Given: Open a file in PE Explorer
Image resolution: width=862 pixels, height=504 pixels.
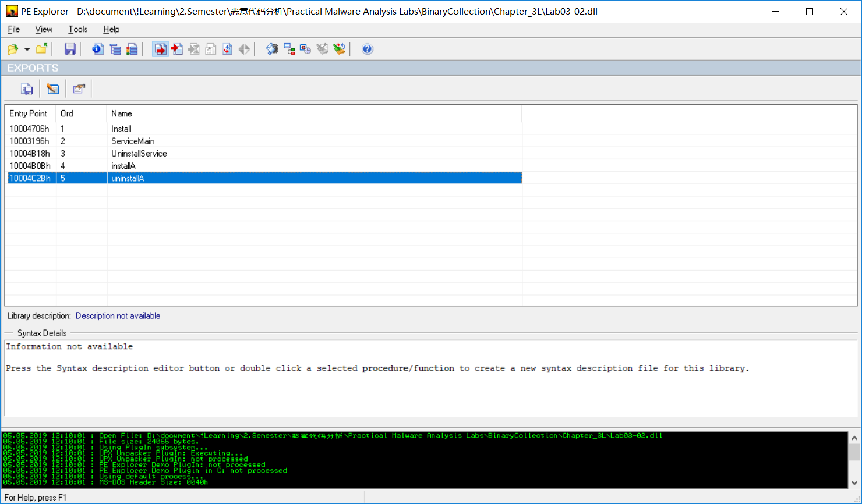Looking at the screenshot, I should point(14,49).
